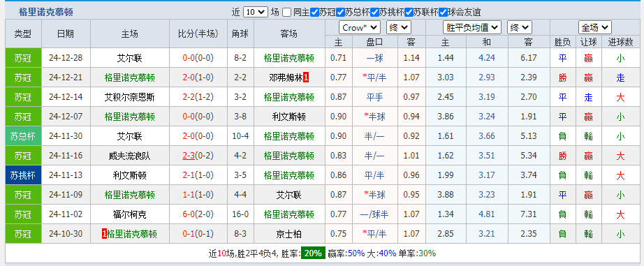
Task: Click the 4.81 draw odds value
Action: 487,215
